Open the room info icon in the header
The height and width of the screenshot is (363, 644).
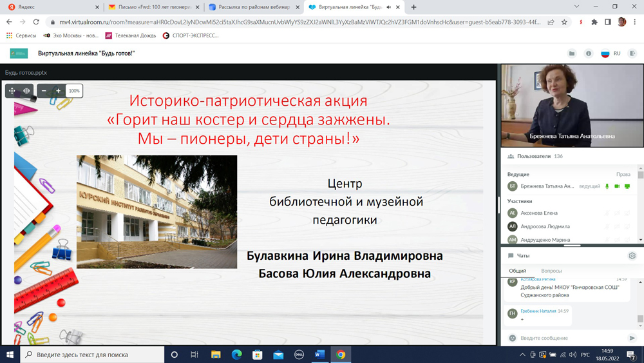click(x=589, y=54)
